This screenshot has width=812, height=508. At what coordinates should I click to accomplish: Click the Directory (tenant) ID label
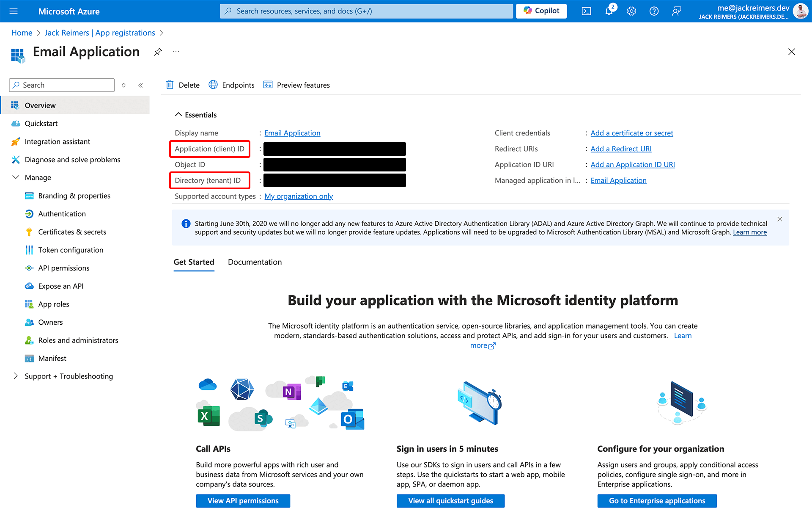pos(208,180)
